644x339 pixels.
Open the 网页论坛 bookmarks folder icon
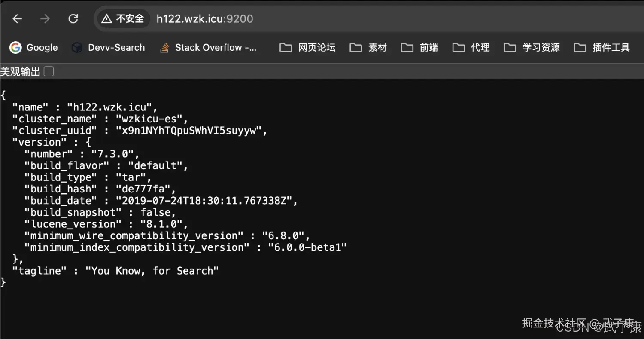click(x=286, y=47)
